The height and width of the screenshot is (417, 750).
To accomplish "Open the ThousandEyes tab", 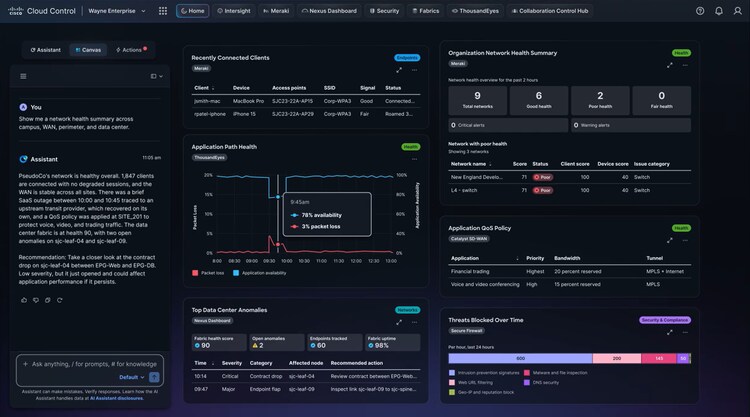I will (x=475, y=11).
